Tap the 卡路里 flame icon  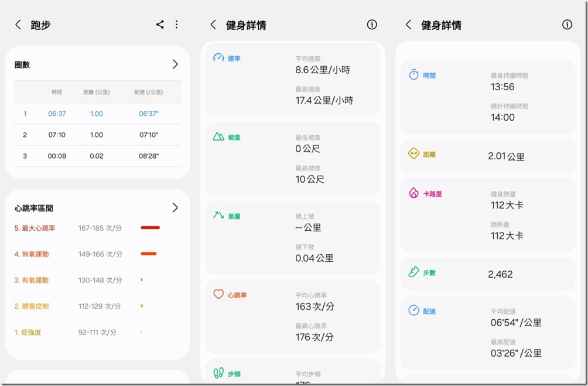(x=413, y=193)
